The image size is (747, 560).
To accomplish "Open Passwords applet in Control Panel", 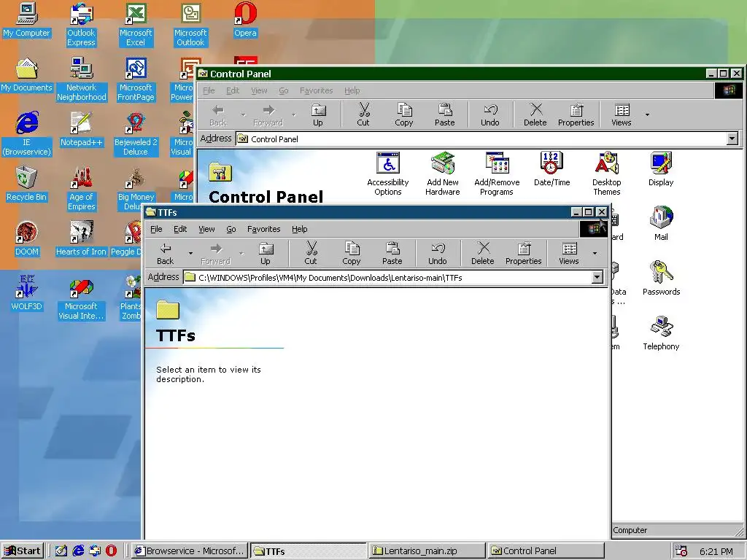I will coord(661,278).
